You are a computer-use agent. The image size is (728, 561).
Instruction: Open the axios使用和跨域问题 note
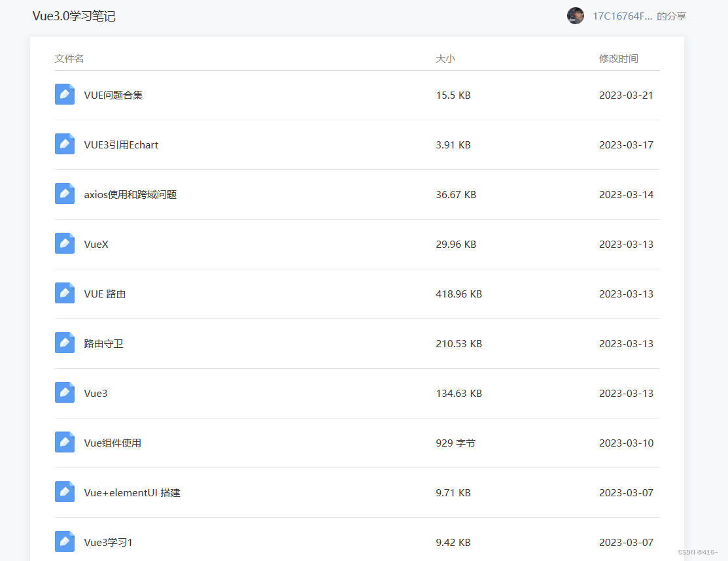130,194
